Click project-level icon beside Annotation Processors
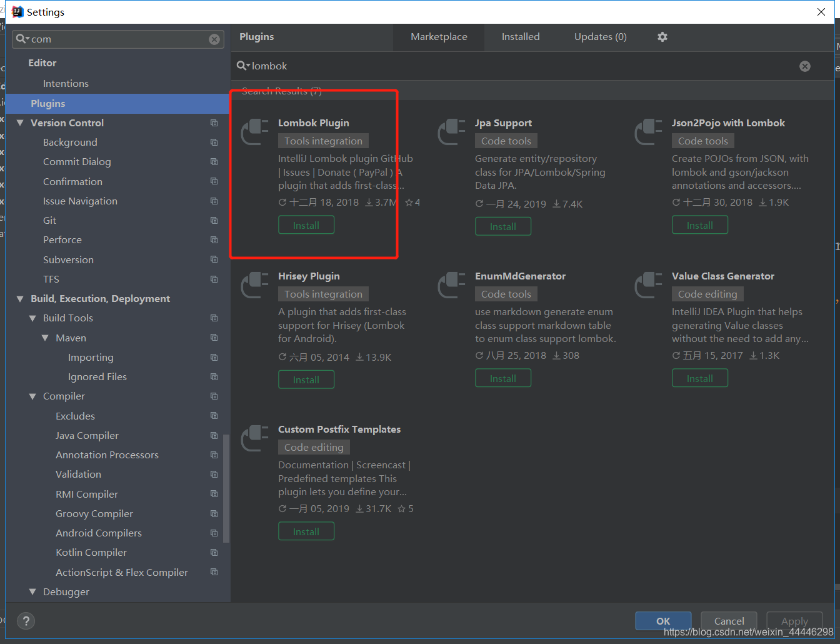The width and height of the screenshot is (840, 644). [x=214, y=455]
